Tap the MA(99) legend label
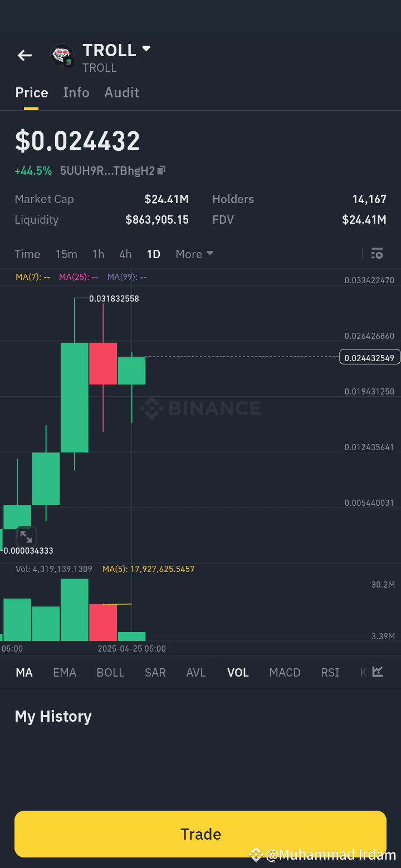 pyautogui.click(x=127, y=277)
